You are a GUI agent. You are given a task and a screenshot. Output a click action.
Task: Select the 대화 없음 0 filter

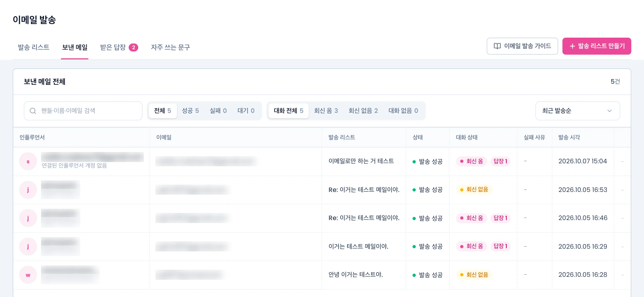[x=403, y=111]
